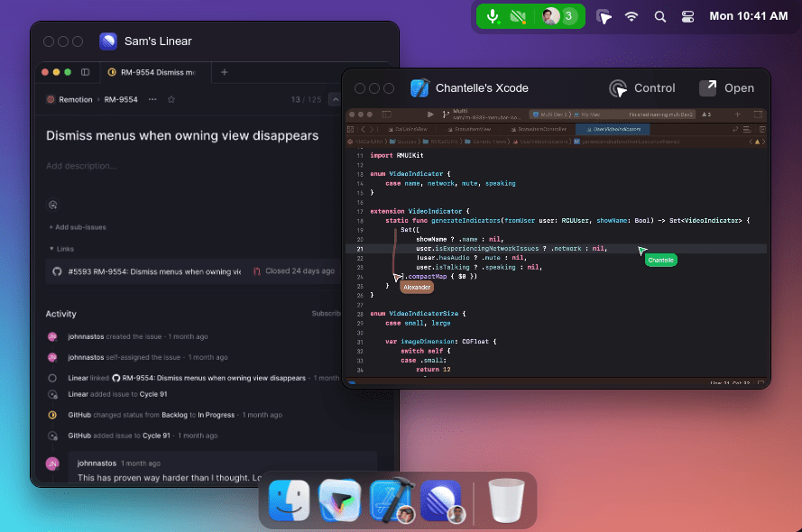Click the clock showing Mon 10:41 AM
The image size is (802, 532).
coord(748,16)
